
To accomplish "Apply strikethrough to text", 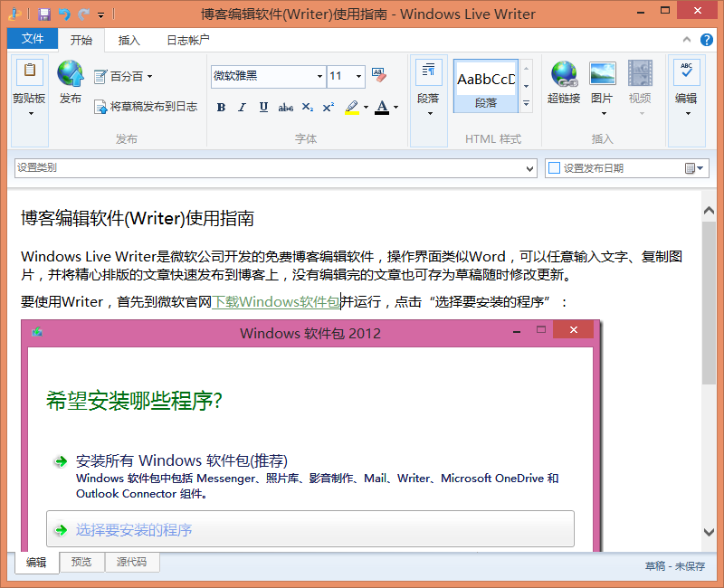I will click(x=285, y=108).
